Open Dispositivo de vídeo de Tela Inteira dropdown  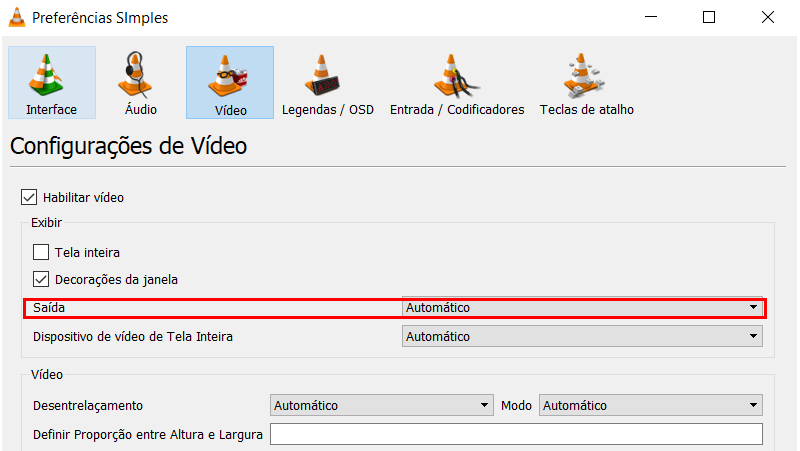582,336
